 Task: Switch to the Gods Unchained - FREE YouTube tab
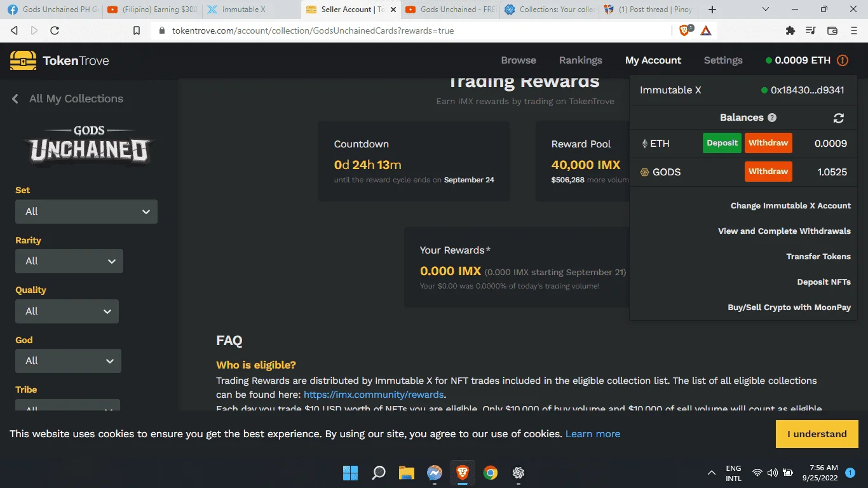(450, 10)
